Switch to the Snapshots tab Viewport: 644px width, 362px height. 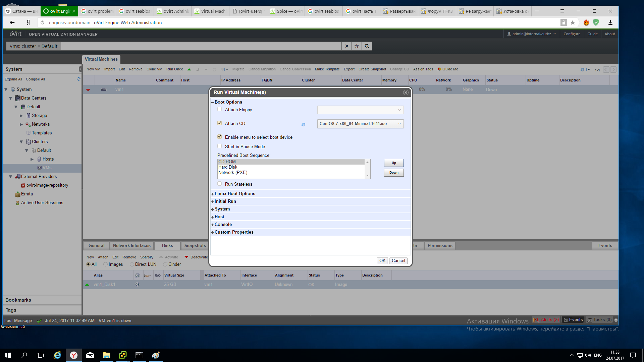[195, 245]
